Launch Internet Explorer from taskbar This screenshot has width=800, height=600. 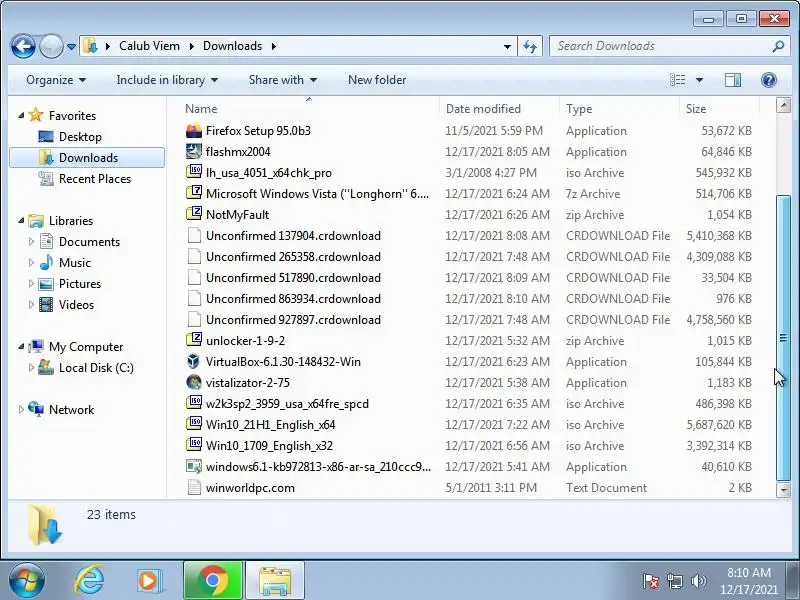(x=90, y=581)
